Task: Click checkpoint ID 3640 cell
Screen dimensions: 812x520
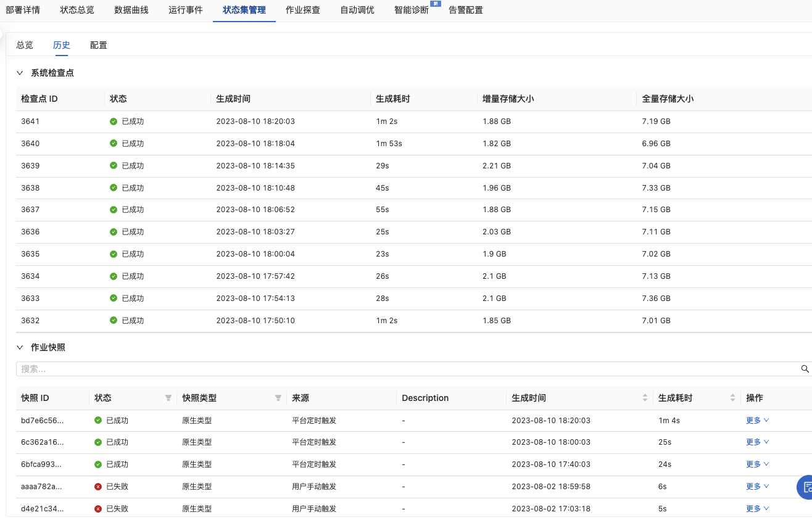Action: (30, 144)
